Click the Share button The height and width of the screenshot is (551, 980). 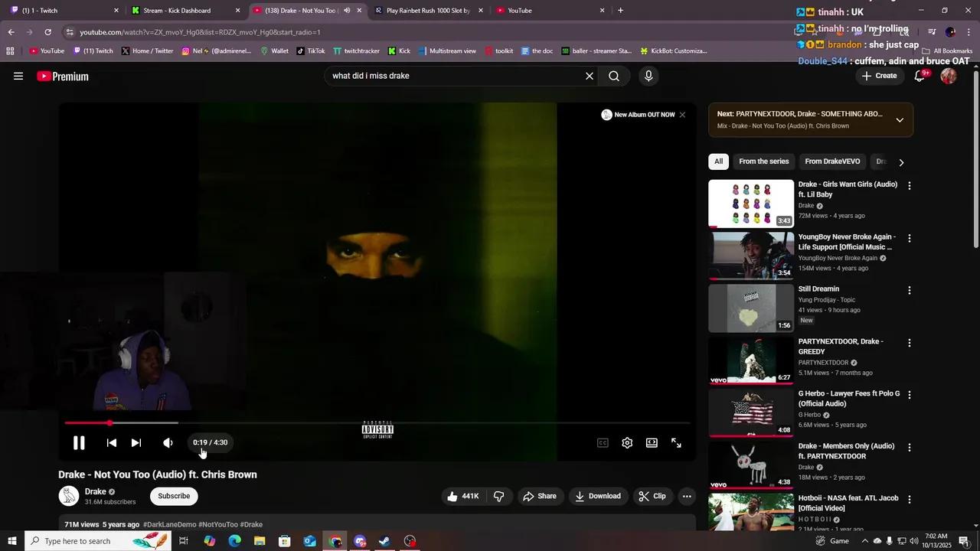coord(540,497)
